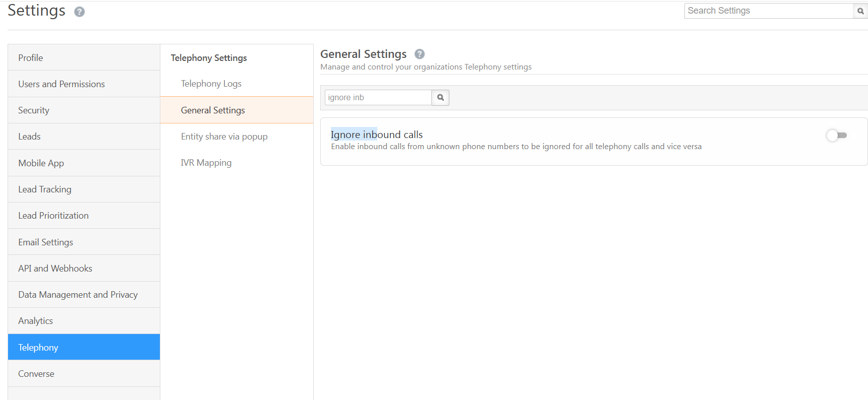
Task: Select Data Management and Privacy
Action: (x=78, y=295)
